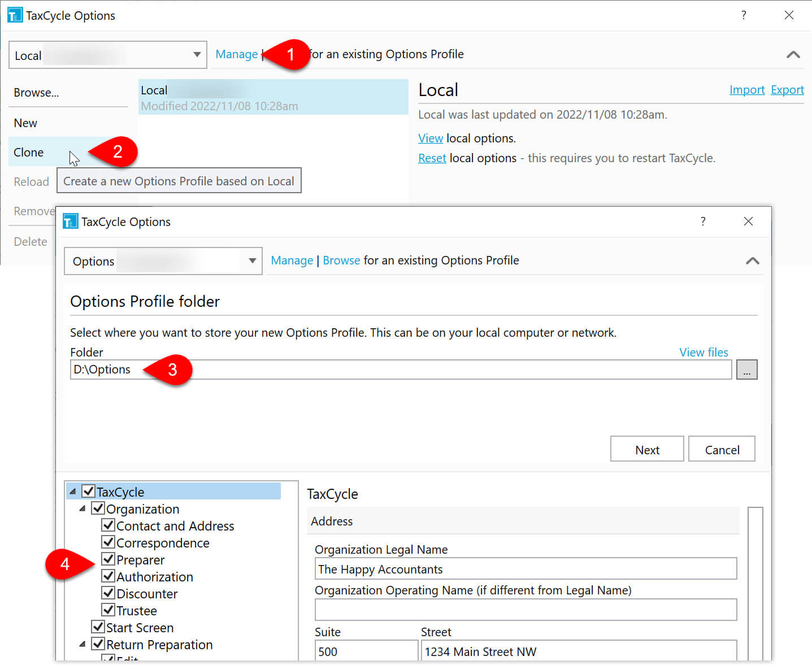The height and width of the screenshot is (665, 812).
Task: Select the Trustee tree item label
Action: click(x=137, y=611)
